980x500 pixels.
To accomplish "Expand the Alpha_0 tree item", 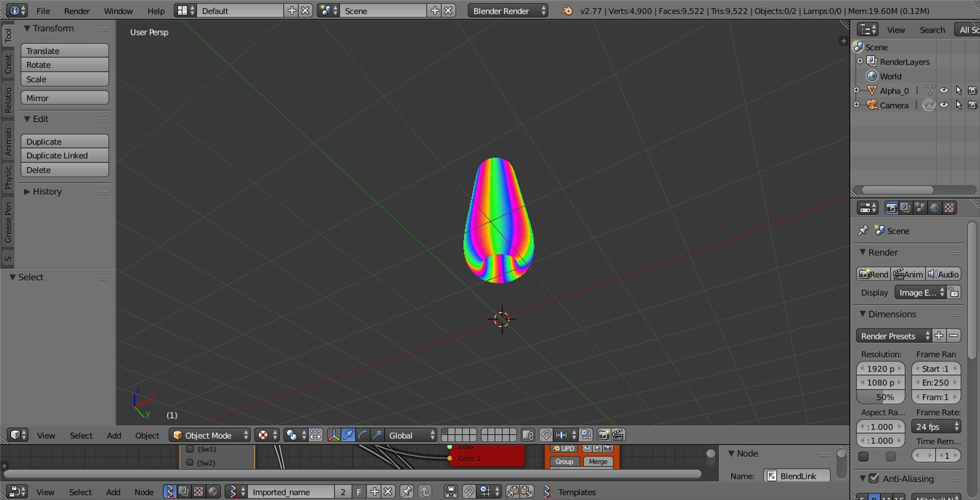I will click(857, 90).
